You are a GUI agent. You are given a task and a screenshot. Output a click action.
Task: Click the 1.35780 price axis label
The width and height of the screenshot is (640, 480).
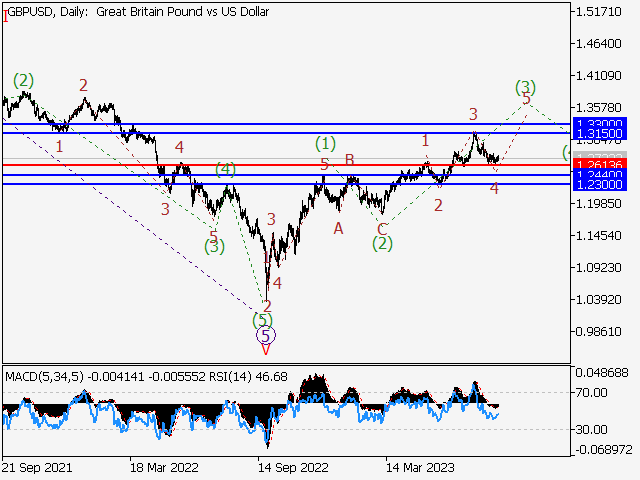[598, 107]
